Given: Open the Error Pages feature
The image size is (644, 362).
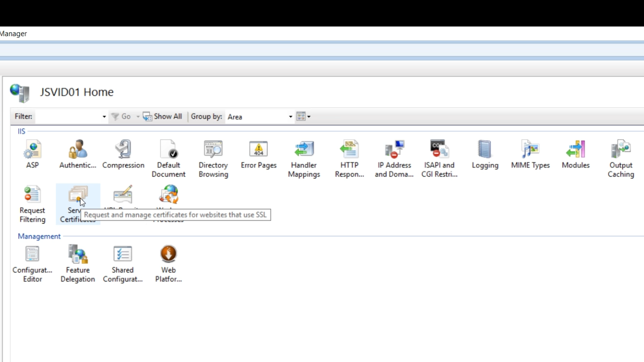Looking at the screenshot, I should [x=259, y=150].
